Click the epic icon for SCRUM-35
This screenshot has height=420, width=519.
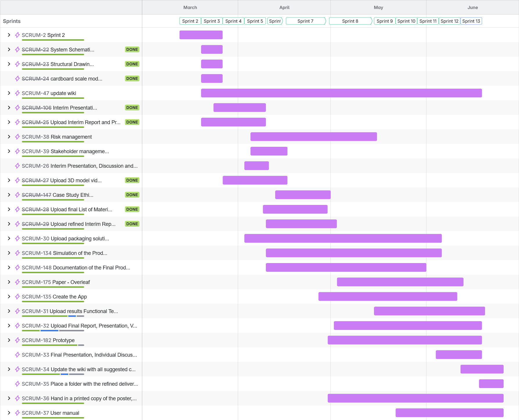click(x=17, y=384)
